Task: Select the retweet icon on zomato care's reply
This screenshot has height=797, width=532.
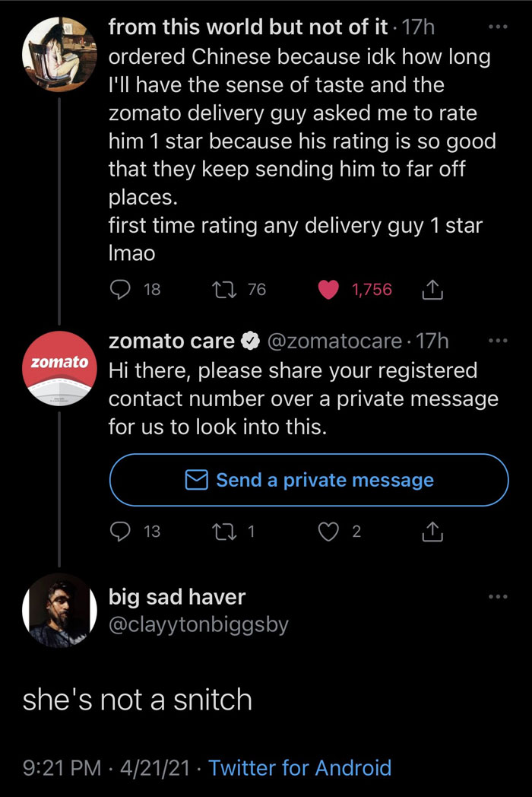Action: point(223,531)
